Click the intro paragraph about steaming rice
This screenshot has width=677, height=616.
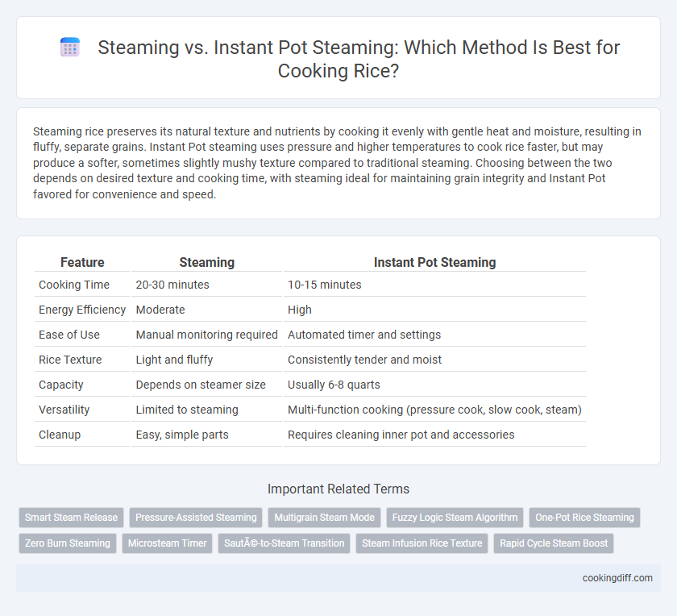coord(338,163)
